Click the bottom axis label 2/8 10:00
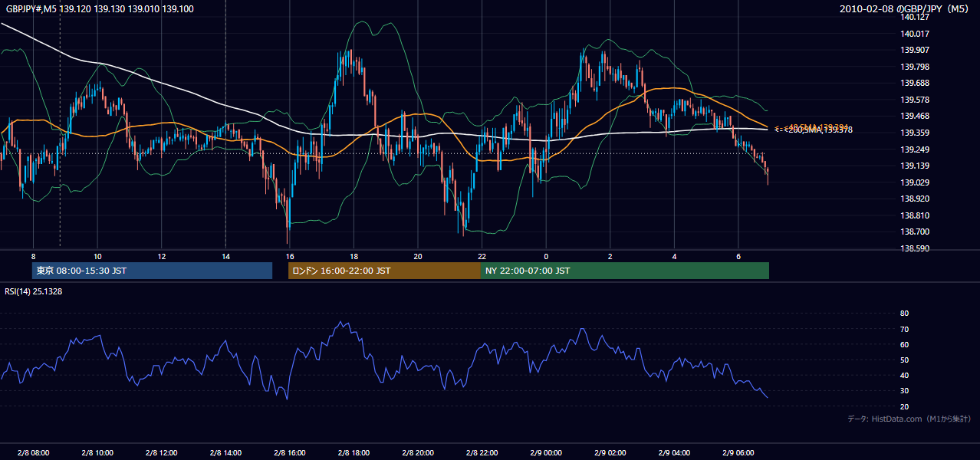Viewport: 980px width, 460px height. click(x=97, y=452)
